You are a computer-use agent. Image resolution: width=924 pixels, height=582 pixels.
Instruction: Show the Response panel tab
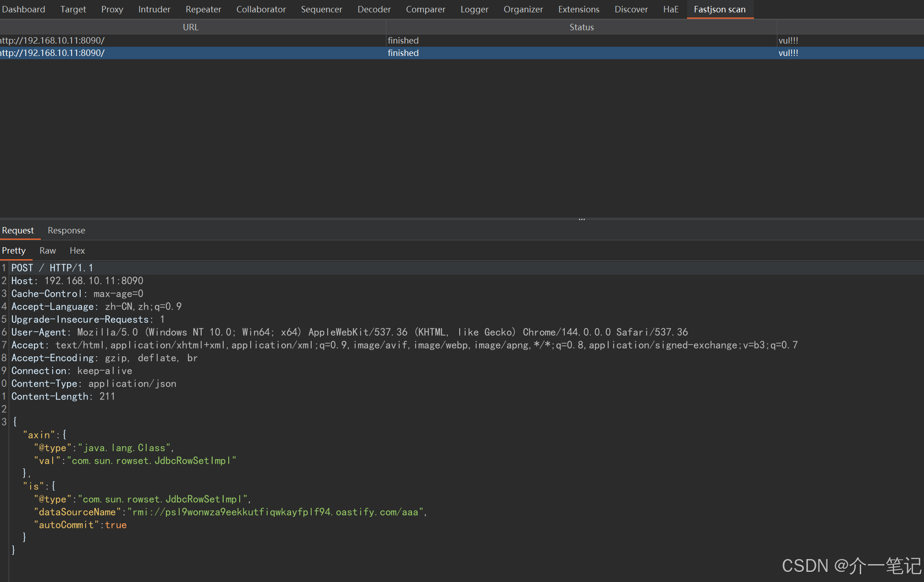pos(66,230)
